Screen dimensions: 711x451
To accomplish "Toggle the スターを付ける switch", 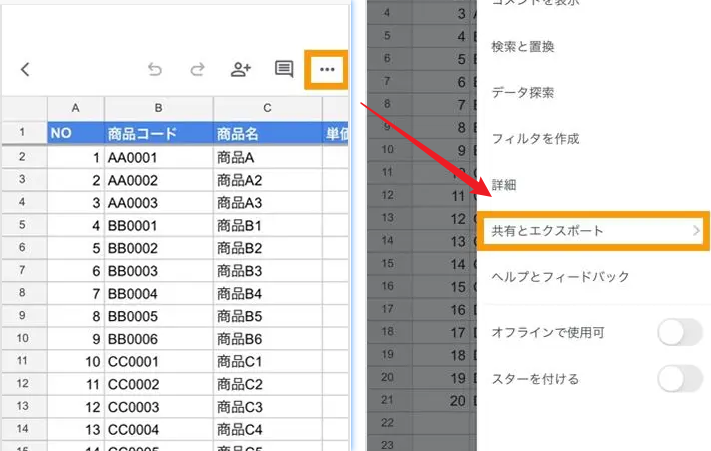I will [680, 378].
